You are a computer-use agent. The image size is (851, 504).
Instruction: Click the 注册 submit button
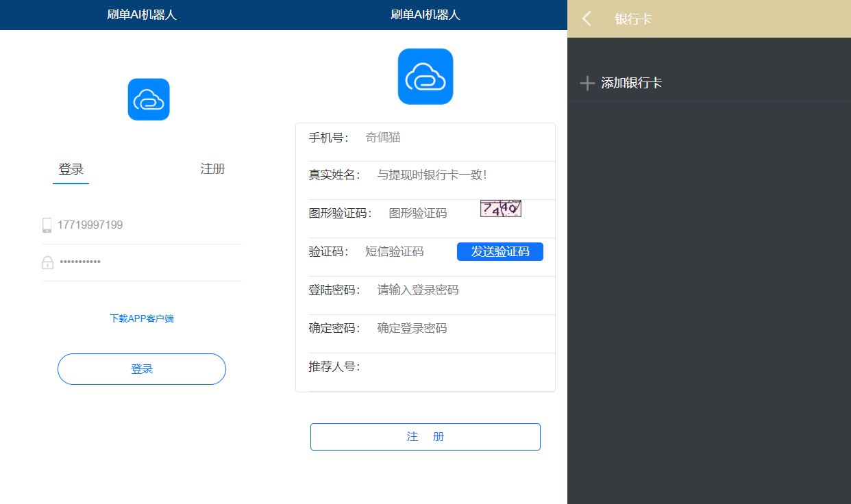click(x=425, y=437)
